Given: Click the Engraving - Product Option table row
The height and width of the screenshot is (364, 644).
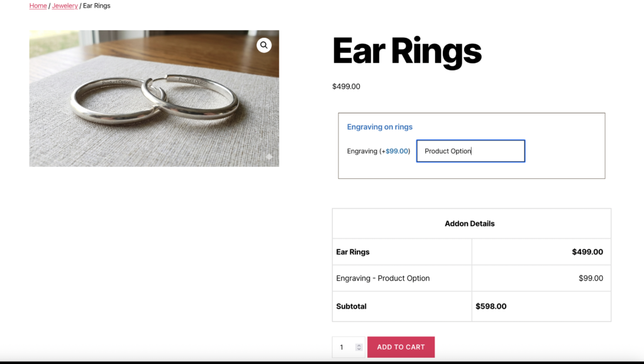Looking at the screenshot, I should pos(383,278).
